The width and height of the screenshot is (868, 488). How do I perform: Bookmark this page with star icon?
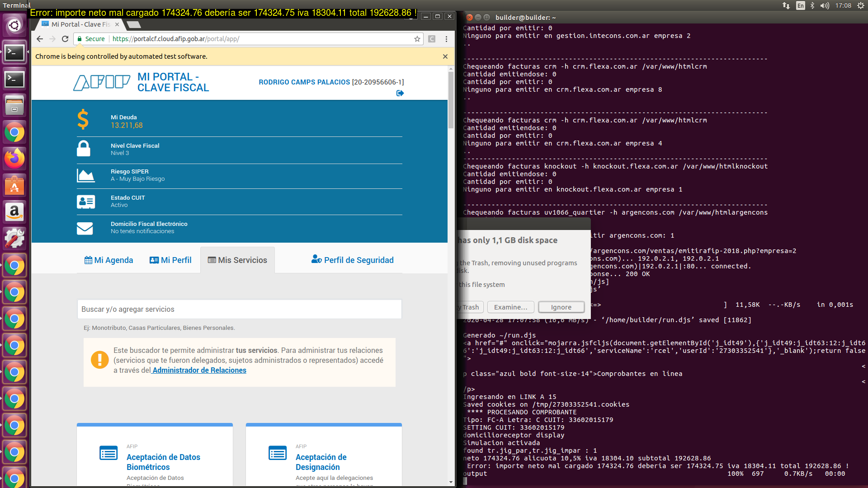point(417,39)
